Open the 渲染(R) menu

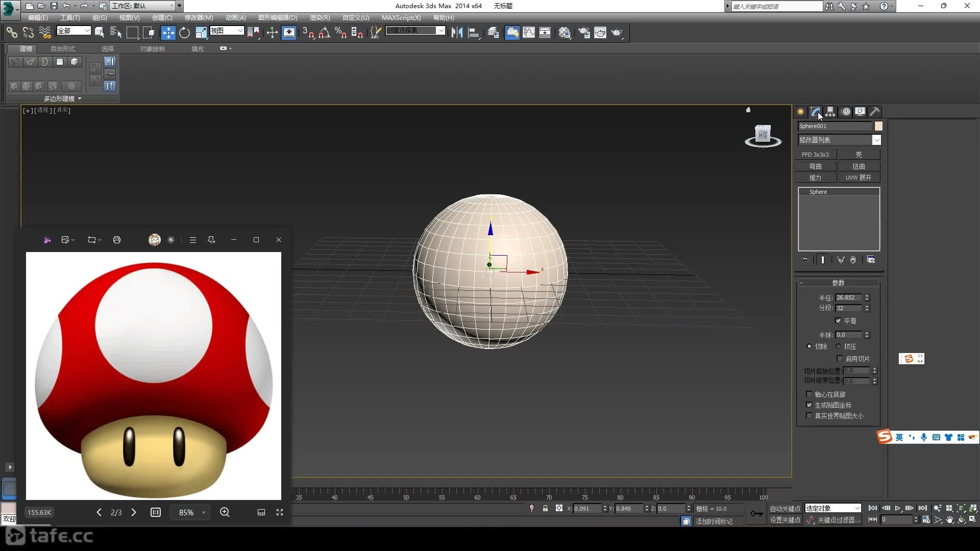(320, 17)
